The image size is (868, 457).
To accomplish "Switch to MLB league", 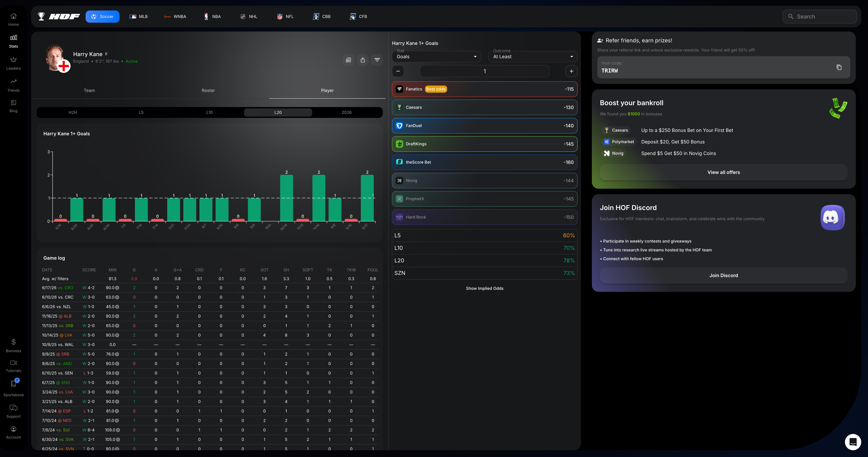I will tap(139, 17).
